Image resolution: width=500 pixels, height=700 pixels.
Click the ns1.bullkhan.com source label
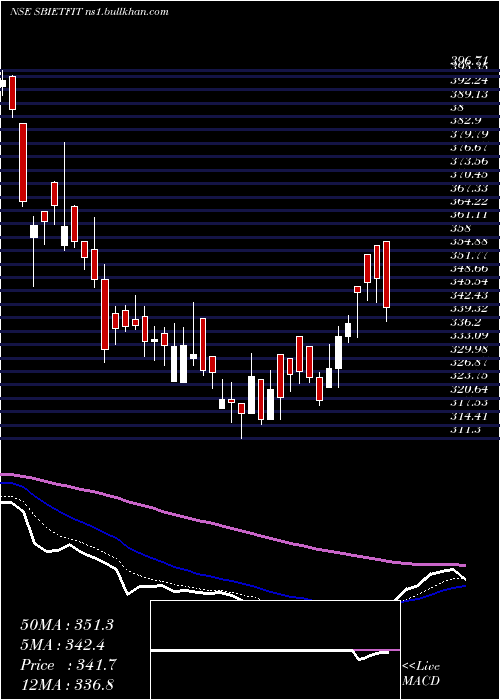(x=126, y=12)
